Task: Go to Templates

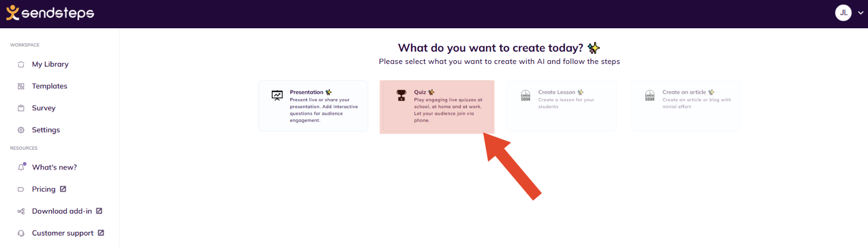Action: click(x=50, y=86)
